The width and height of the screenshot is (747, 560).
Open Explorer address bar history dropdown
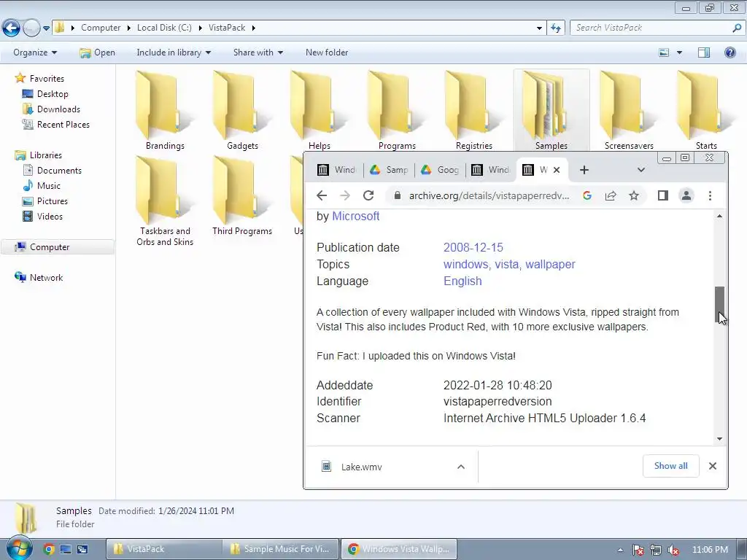tap(539, 28)
